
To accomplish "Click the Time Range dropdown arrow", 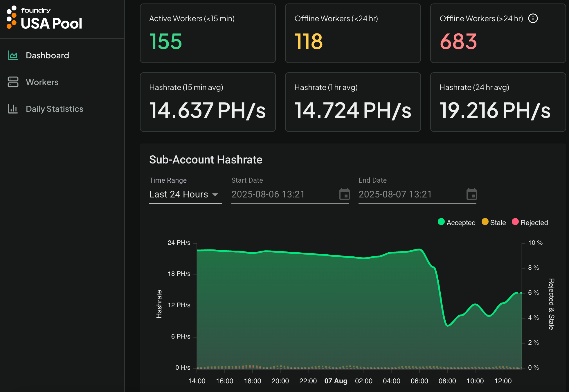I will [x=215, y=195].
